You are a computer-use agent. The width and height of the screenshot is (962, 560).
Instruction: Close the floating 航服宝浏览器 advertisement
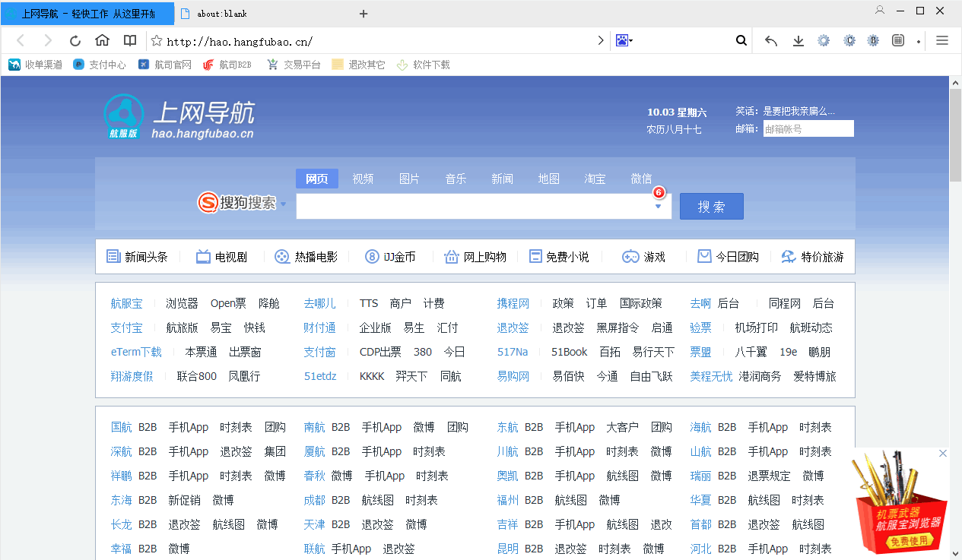943,454
